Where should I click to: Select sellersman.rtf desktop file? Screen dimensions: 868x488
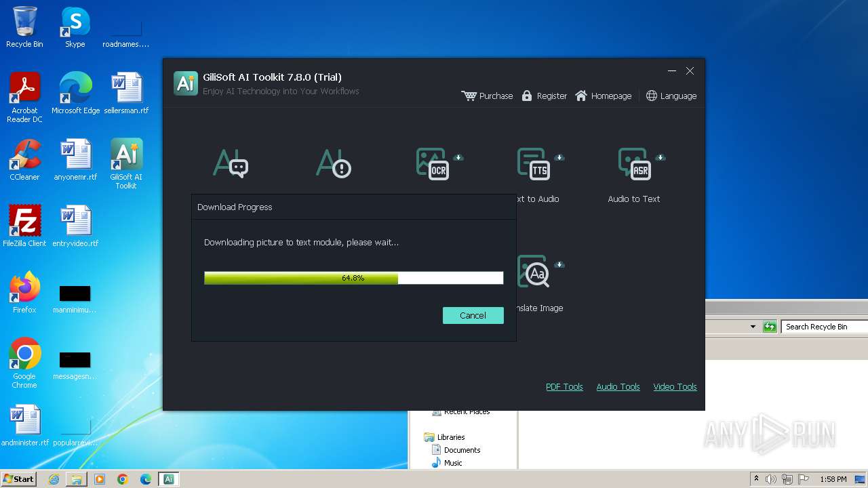click(126, 94)
